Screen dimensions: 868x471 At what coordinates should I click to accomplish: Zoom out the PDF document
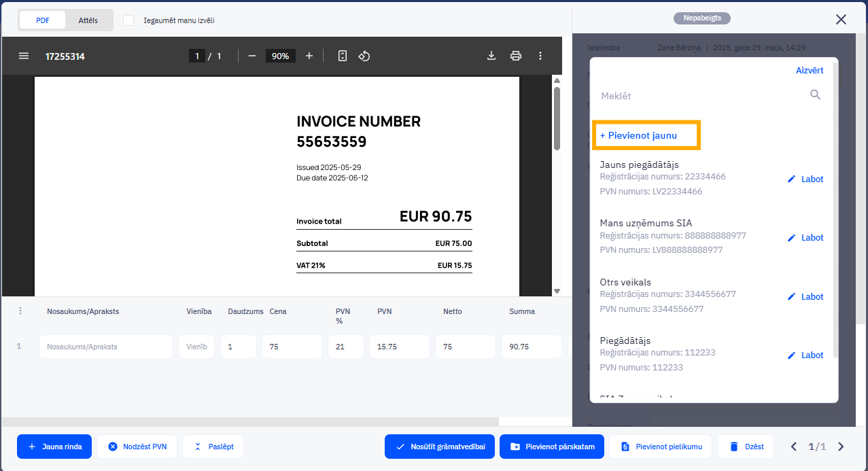(252, 56)
